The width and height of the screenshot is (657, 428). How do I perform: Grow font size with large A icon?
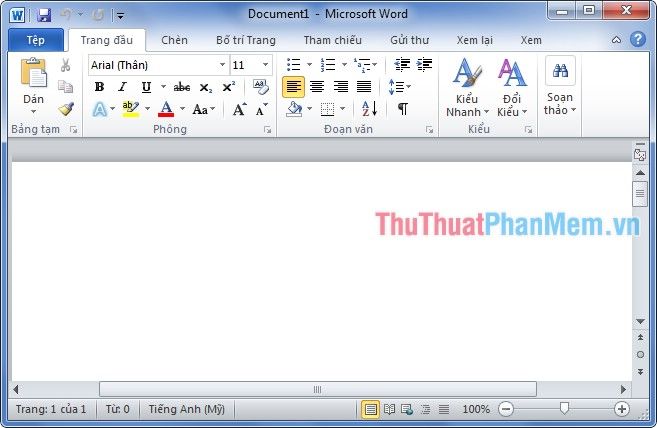[x=239, y=109]
